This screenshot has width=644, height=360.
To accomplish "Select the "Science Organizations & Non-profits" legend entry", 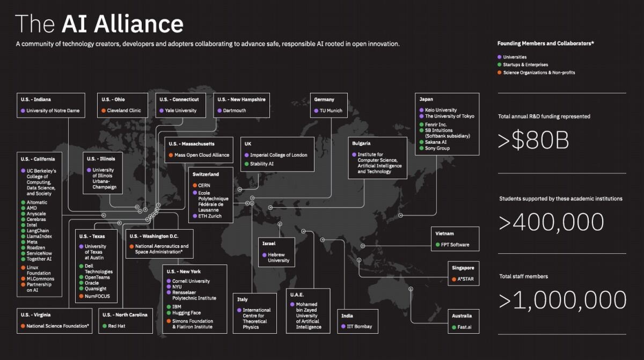I will point(539,72).
